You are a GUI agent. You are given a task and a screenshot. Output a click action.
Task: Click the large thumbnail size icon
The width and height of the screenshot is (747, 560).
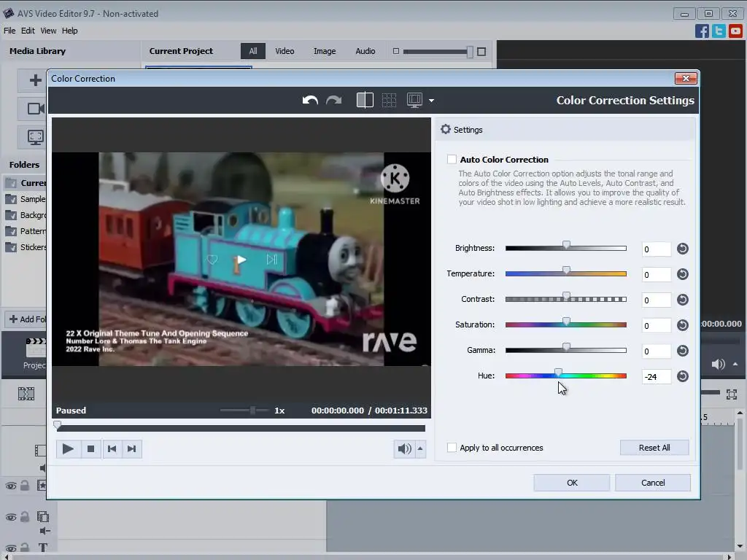click(x=481, y=52)
